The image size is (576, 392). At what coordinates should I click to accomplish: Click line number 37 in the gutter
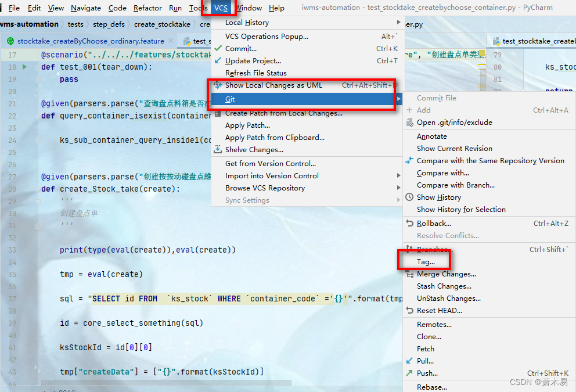click(12, 299)
